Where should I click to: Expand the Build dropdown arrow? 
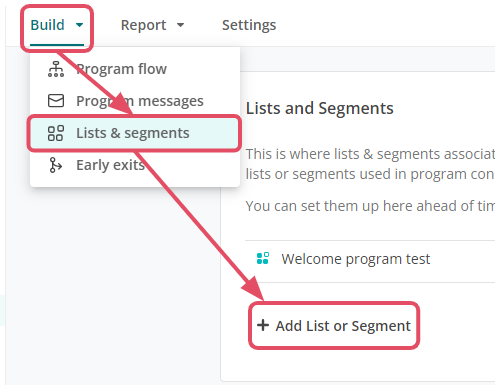point(79,25)
